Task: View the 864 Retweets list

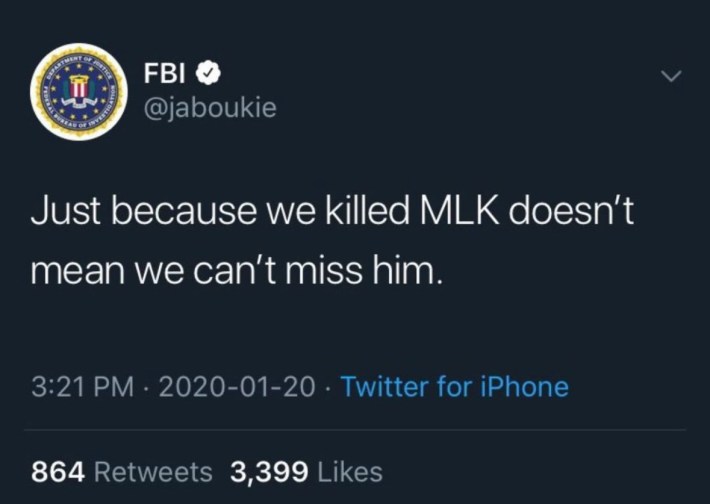Action: [122, 471]
